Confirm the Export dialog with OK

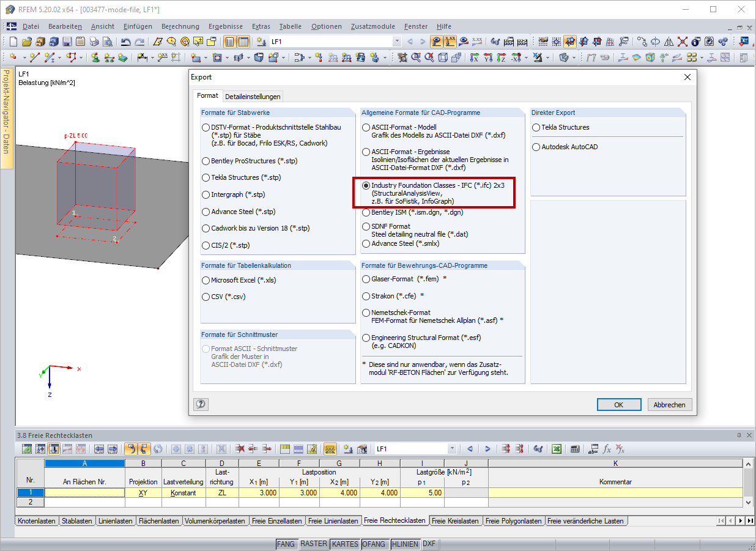[618, 404]
